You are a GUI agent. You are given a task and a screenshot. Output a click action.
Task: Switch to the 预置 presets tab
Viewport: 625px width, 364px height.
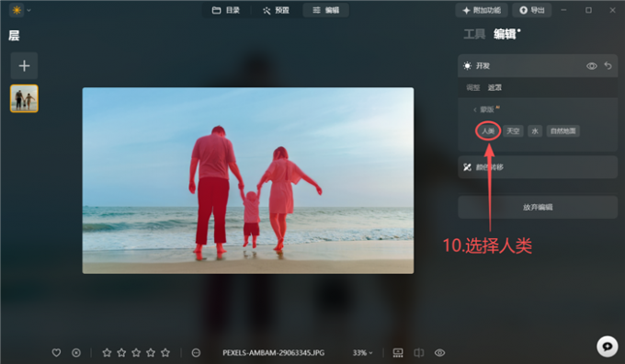(x=276, y=10)
